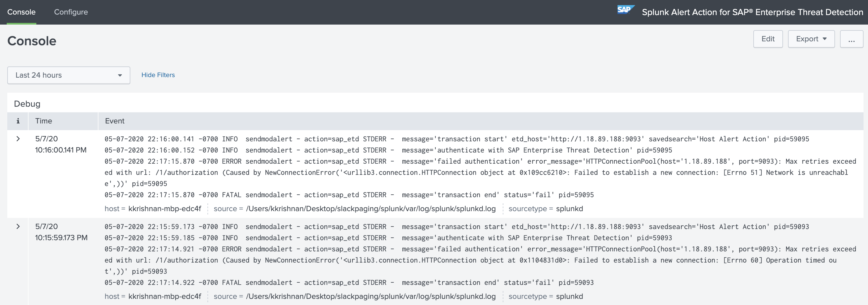Viewport: 868px width, 305px height.
Task: Click the expand arrow of the second event
Action: [18, 227]
